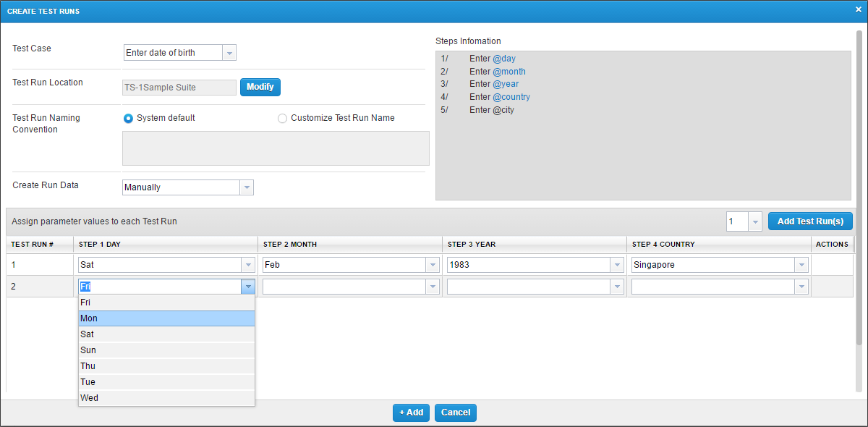Choose Customize Test Run Name option
Image resolution: width=868 pixels, height=427 pixels.
point(282,118)
